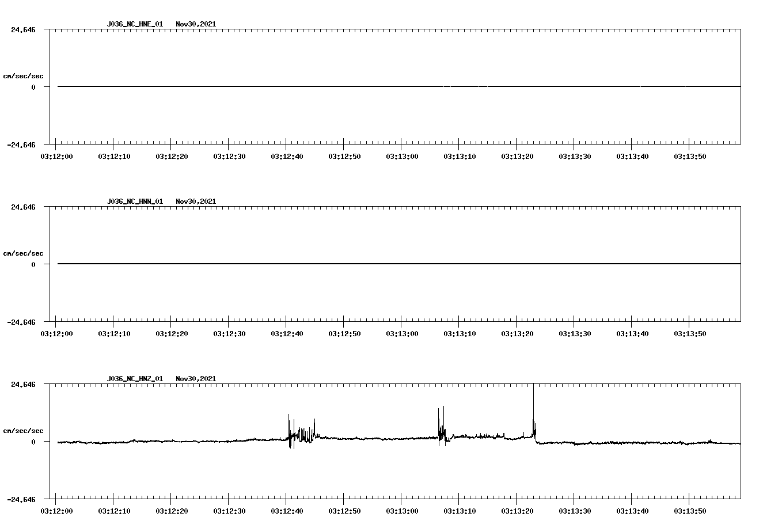Click the -24.646 lower limit on HNE plot
This screenshot has width=782, height=532.
[21, 145]
